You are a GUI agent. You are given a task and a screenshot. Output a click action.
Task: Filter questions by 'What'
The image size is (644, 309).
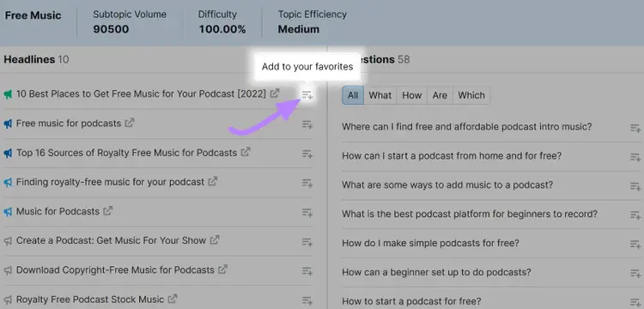(380, 95)
